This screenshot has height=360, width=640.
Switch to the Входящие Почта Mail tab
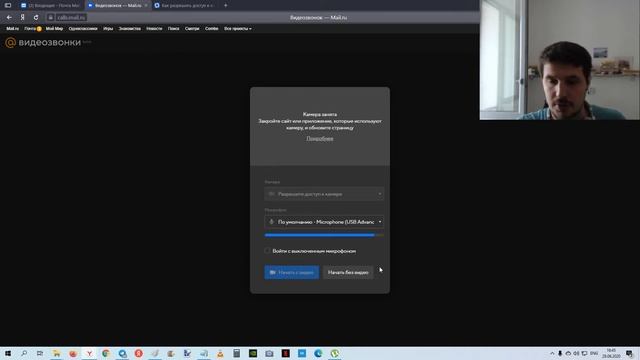[x=50, y=5]
